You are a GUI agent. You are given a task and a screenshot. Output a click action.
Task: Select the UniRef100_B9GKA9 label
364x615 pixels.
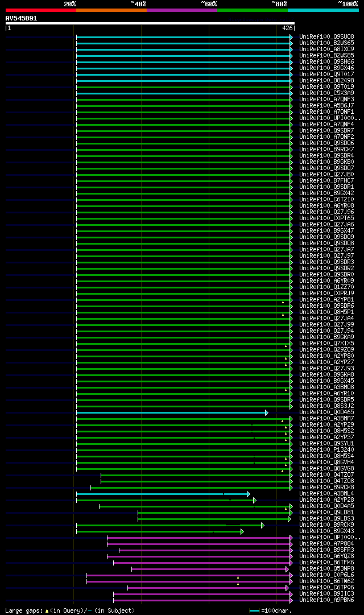(x=326, y=337)
